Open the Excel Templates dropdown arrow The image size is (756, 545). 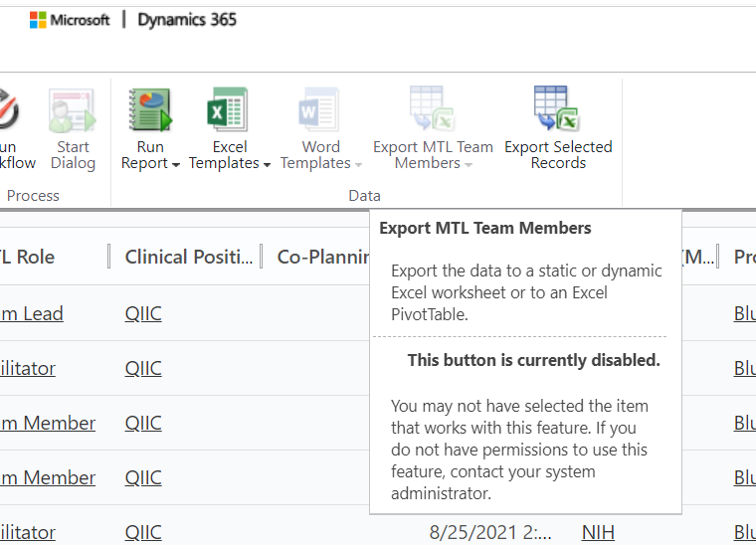click(x=267, y=165)
